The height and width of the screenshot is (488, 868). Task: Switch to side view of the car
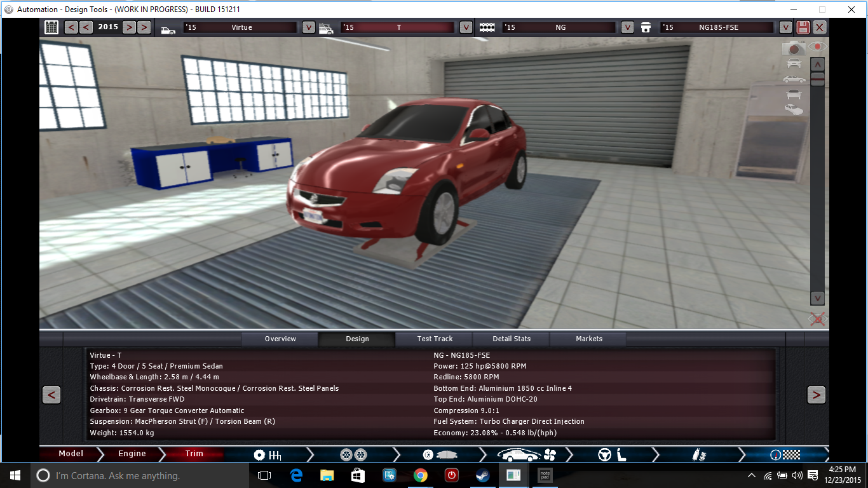click(x=794, y=79)
